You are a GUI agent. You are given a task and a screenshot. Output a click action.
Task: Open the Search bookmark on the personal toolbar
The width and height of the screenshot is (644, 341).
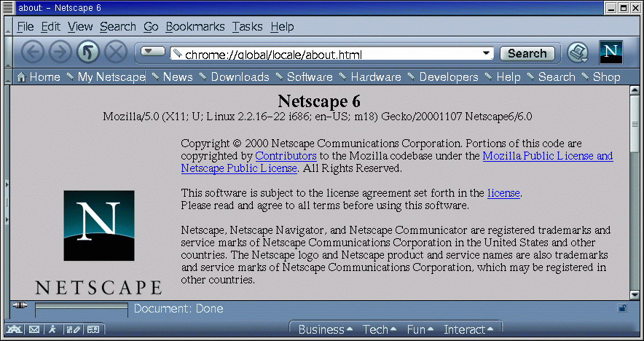pos(551,77)
